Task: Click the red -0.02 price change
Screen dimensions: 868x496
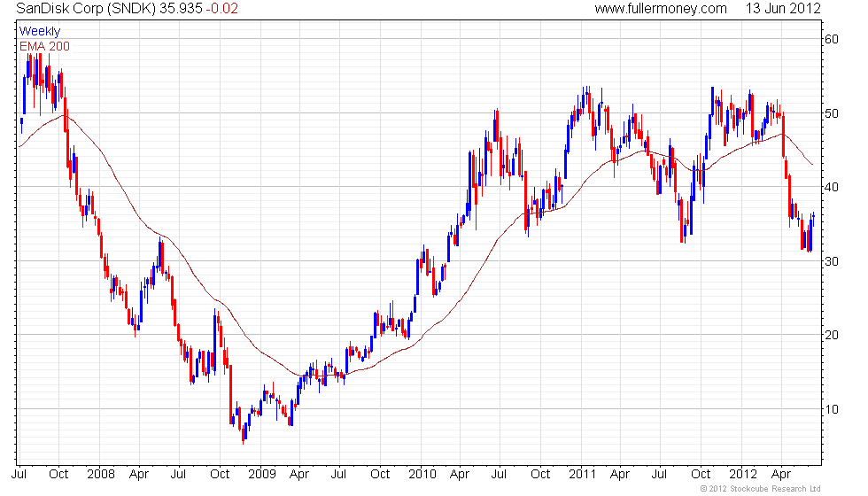Action: (x=222, y=8)
